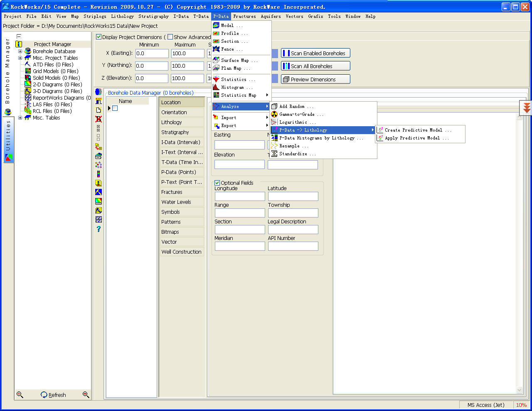Click the LAS Files log icon
The height and width of the screenshot is (411, 532).
(x=28, y=104)
